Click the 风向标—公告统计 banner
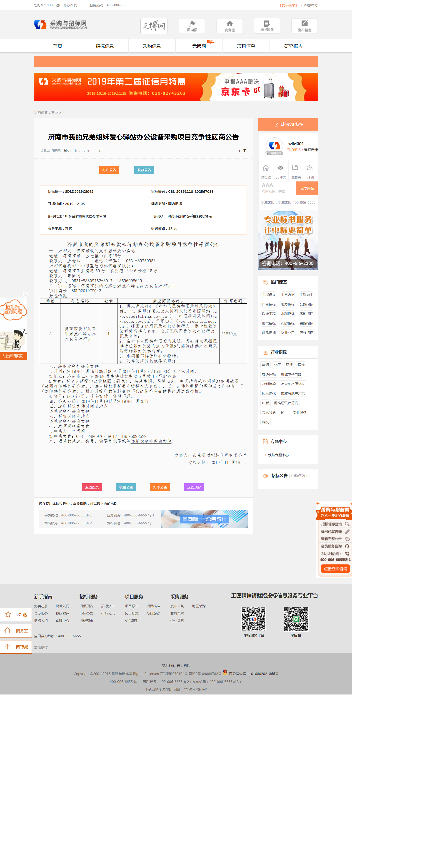This screenshot has width=434, height=868. tap(204, 519)
